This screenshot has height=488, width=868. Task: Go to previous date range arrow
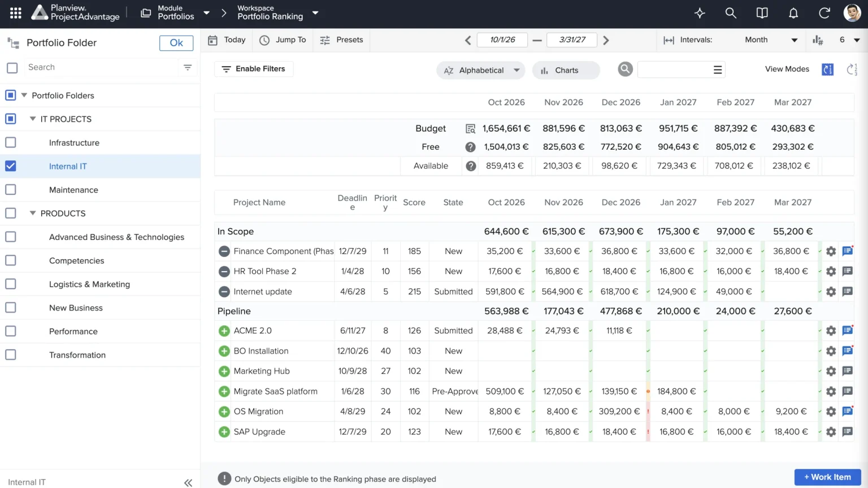[468, 40]
